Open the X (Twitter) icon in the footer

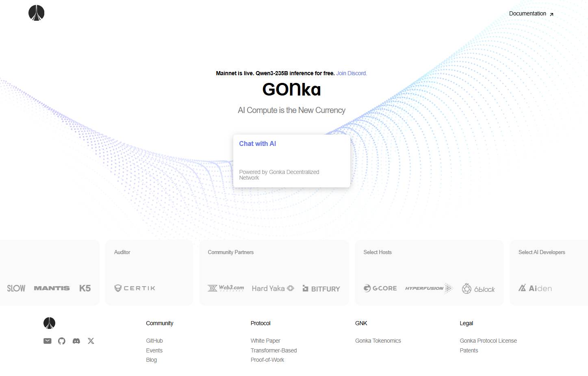[x=91, y=341]
